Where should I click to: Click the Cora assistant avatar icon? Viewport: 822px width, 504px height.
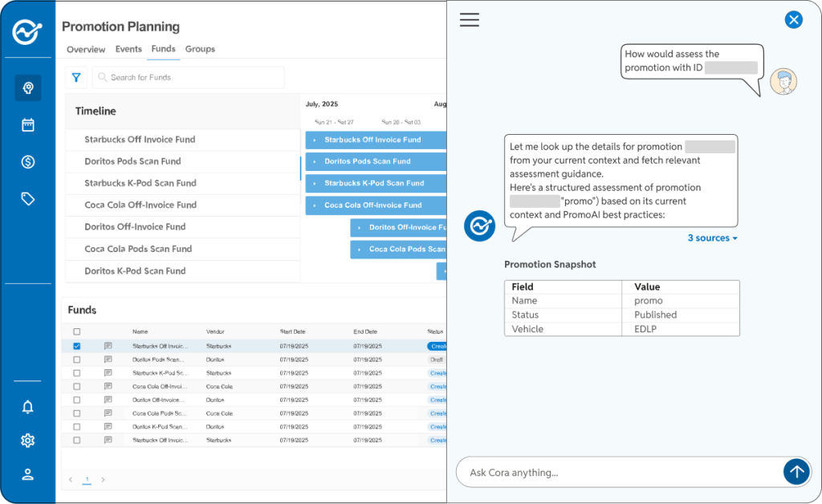pos(479,226)
